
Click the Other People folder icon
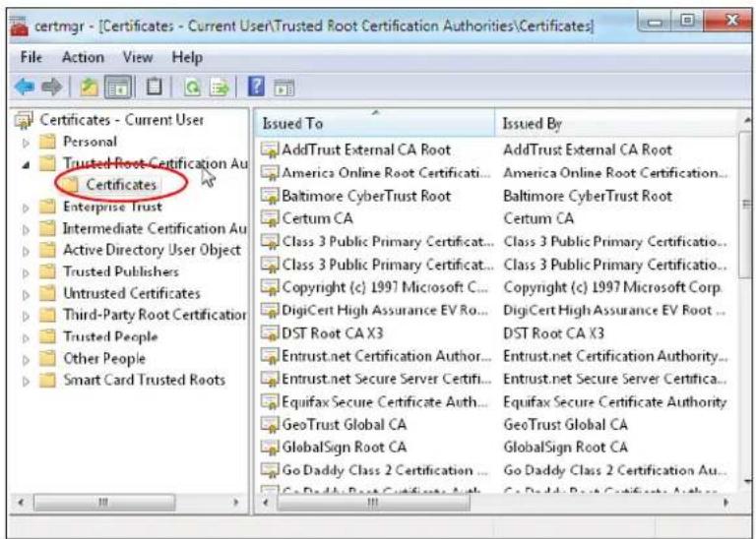point(47,358)
